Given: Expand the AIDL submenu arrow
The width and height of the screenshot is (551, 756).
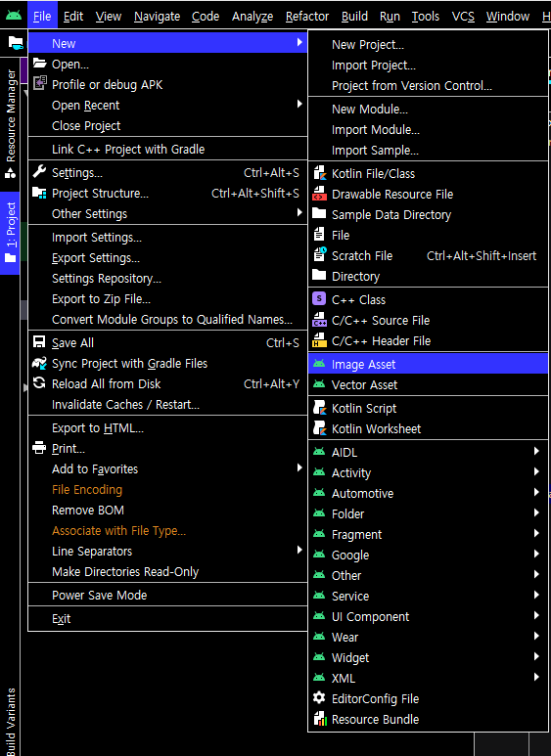Looking at the screenshot, I should (536, 451).
